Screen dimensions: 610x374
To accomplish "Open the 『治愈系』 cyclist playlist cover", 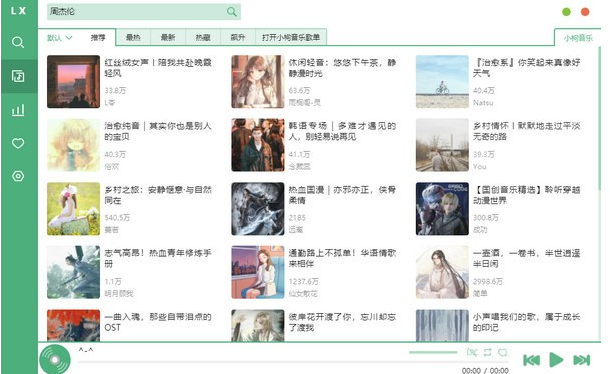I will pos(442,82).
